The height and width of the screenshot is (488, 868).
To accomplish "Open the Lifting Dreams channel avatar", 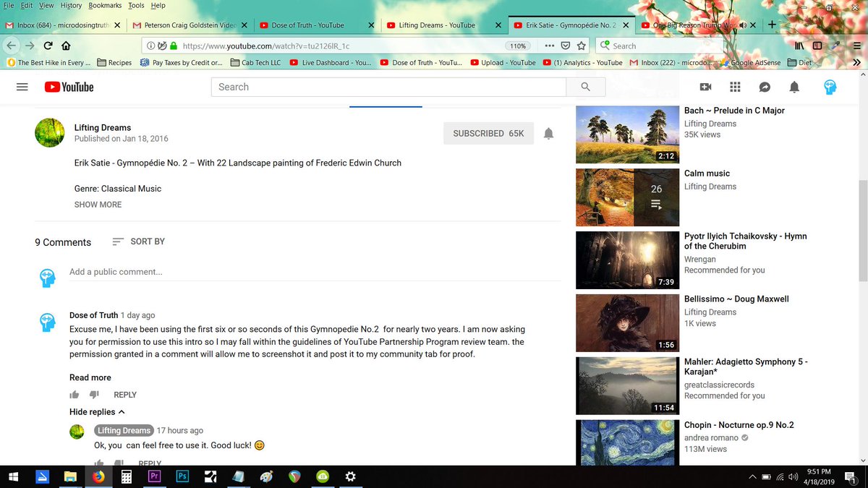I will pos(50,132).
